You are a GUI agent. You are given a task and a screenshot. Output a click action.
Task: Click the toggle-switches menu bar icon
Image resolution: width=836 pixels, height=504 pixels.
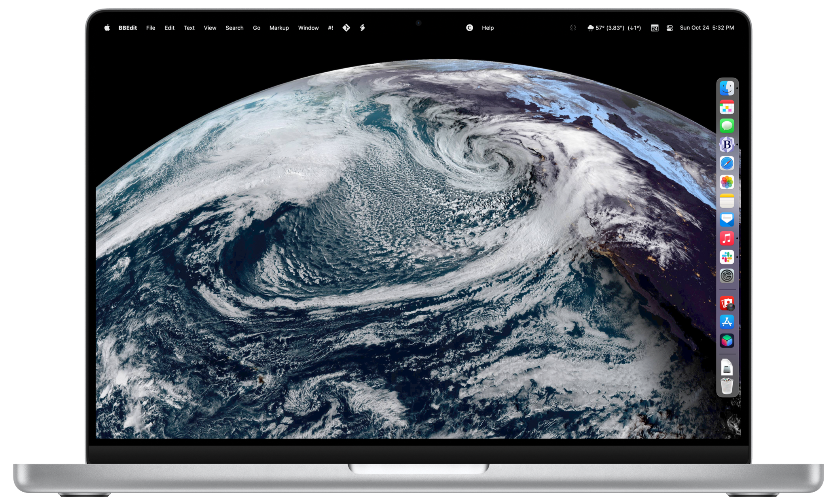[669, 28]
